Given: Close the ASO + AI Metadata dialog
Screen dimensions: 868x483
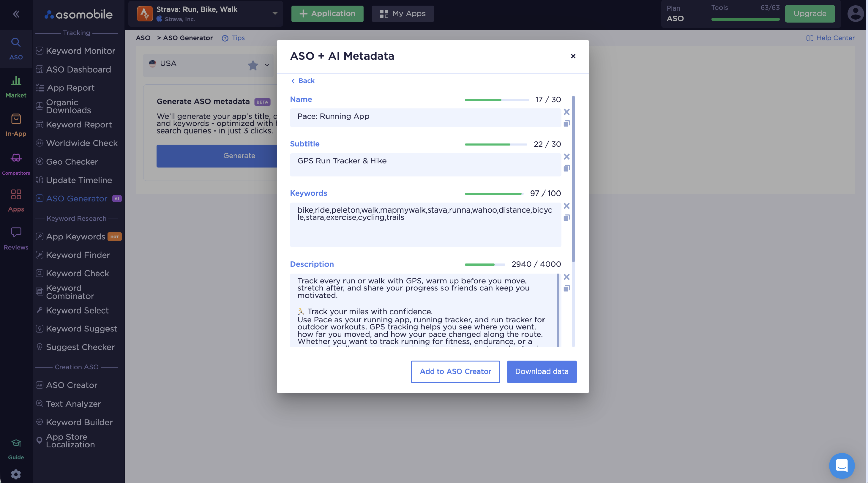Looking at the screenshot, I should click(x=573, y=56).
